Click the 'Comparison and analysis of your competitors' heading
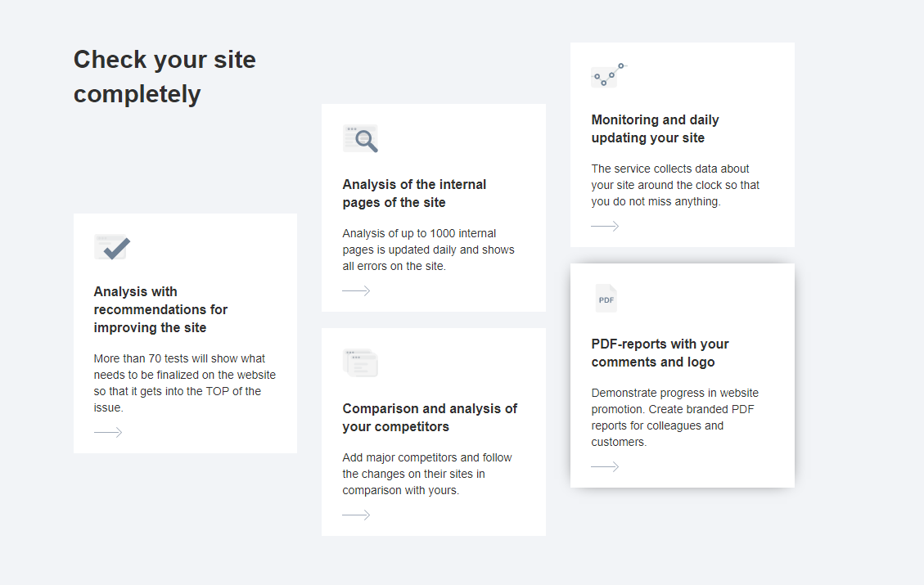Viewport: 924px width, 585px height. click(430, 417)
